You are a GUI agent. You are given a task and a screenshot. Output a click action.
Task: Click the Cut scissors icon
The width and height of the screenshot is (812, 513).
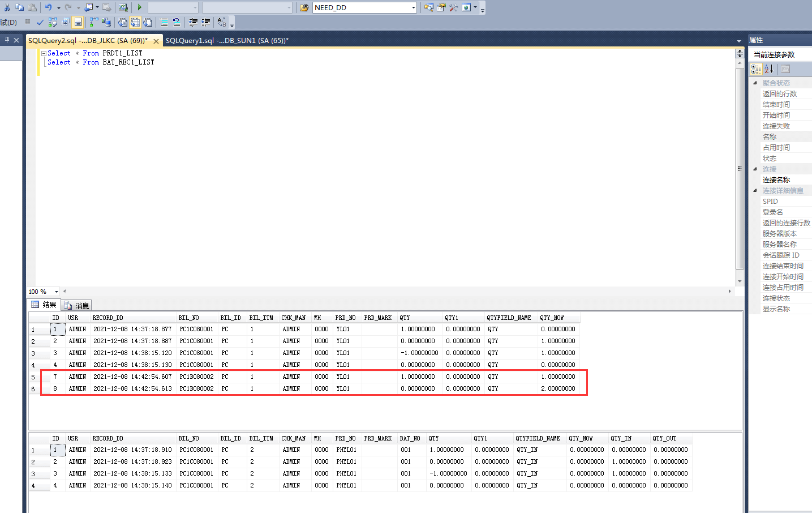[x=7, y=7]
